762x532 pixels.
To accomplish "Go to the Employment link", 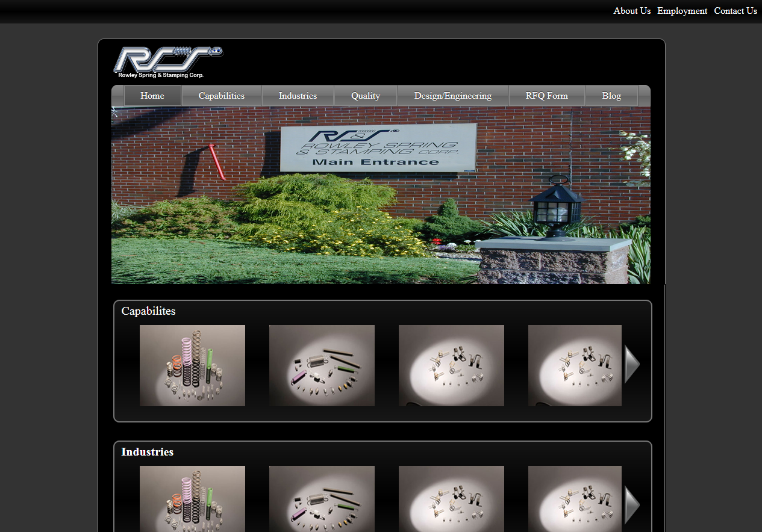I will pyautogui.click(x=682, y=11).
